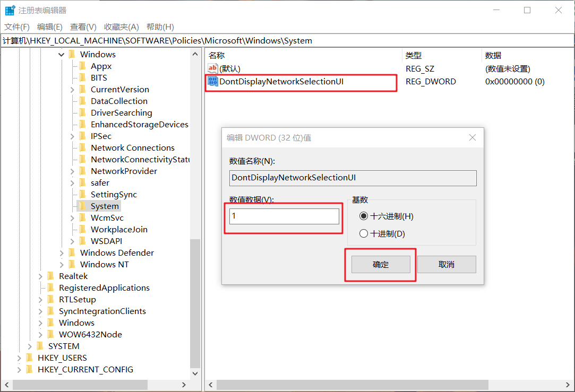
Task: Click the 取消 button in dialog
Action: [x=447, y=265]
